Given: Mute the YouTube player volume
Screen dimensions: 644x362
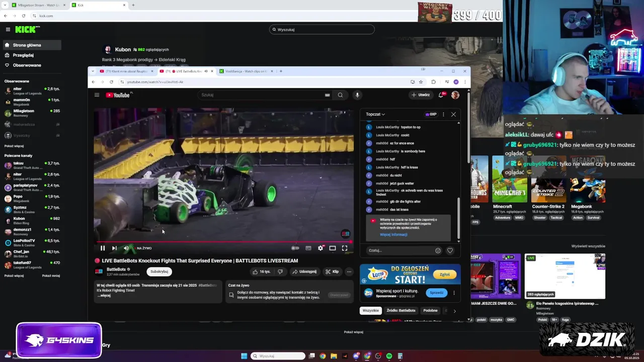Looking at the screenshot, I should tap(126, 248).
